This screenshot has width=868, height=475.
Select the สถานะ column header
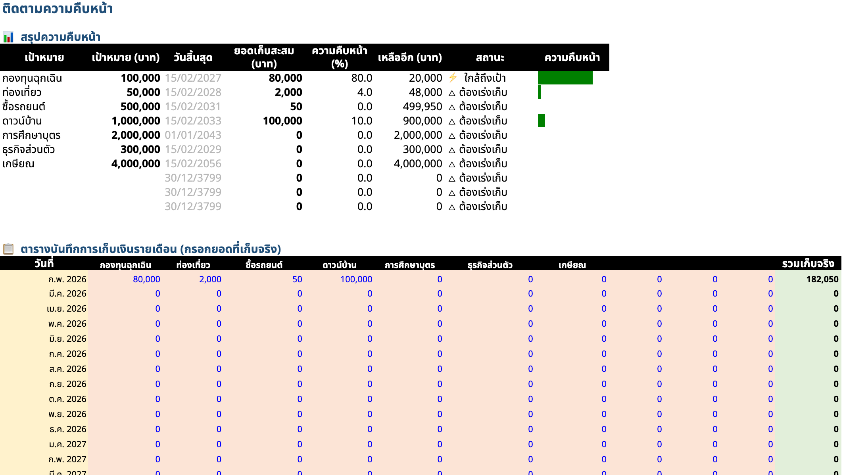click(490, 57)
